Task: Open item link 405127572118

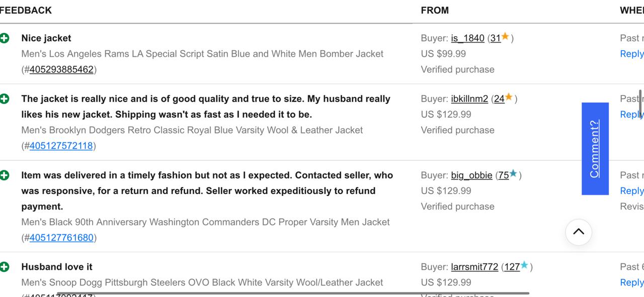Action: coord(61,146)
